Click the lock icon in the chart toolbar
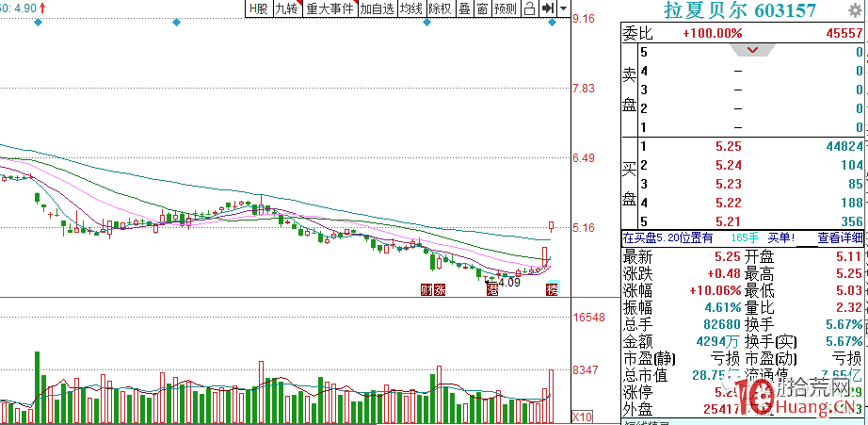The height and width of the screenshot is (425, 868). 530,8
